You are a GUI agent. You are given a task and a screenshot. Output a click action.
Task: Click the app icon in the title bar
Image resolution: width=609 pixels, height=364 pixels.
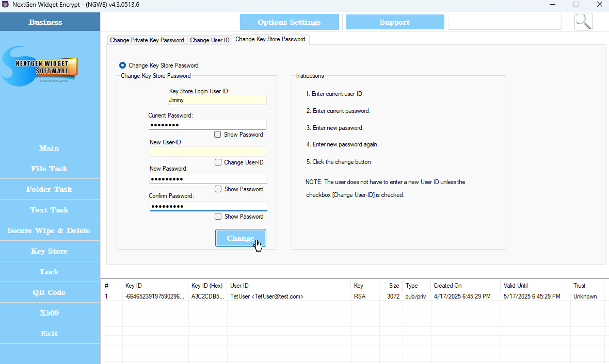[6, 5]
